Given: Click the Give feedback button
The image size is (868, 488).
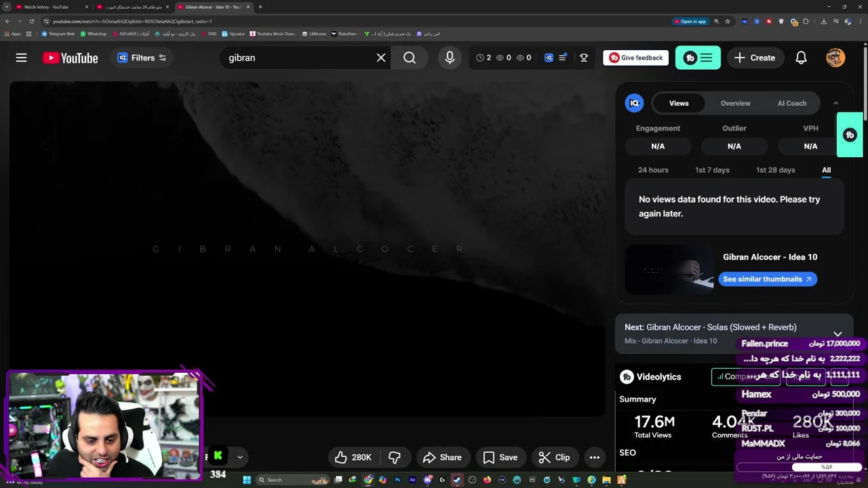Looking at the screenshot, I should click(x=635, y=58).
